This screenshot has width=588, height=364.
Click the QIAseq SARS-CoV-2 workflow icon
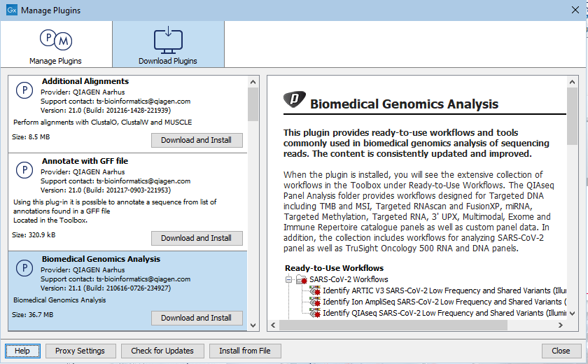316,313
